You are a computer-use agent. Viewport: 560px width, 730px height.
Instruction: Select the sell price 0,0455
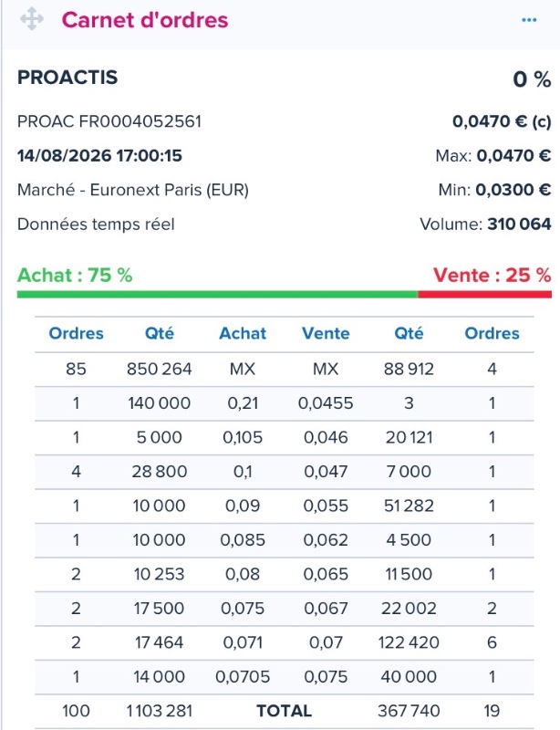(326, 403)
